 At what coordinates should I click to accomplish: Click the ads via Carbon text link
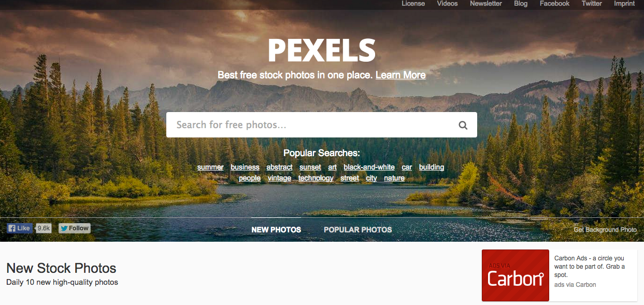[575, 285]
